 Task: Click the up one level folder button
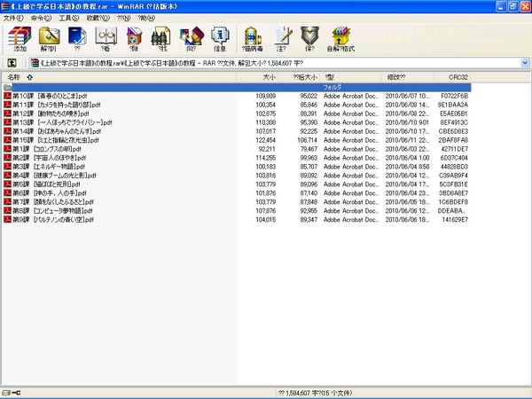click(12, 64)
